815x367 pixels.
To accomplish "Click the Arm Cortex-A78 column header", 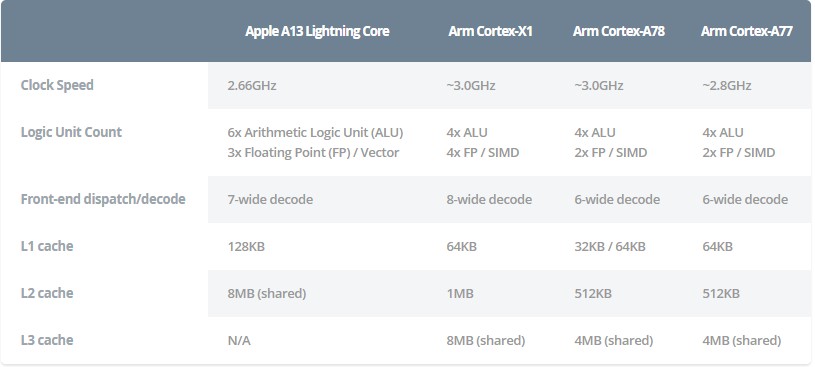I will (619, 31).
